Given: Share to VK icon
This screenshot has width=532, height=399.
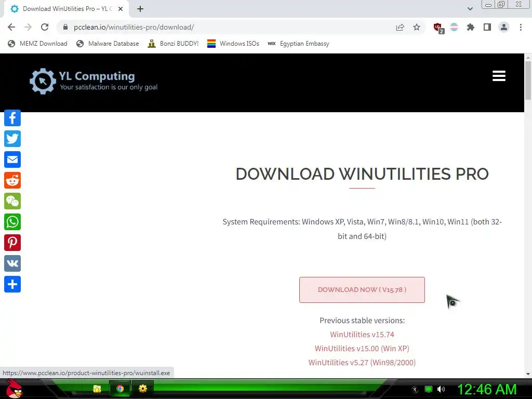Looking at the screenshot, I should click(12, 263).
